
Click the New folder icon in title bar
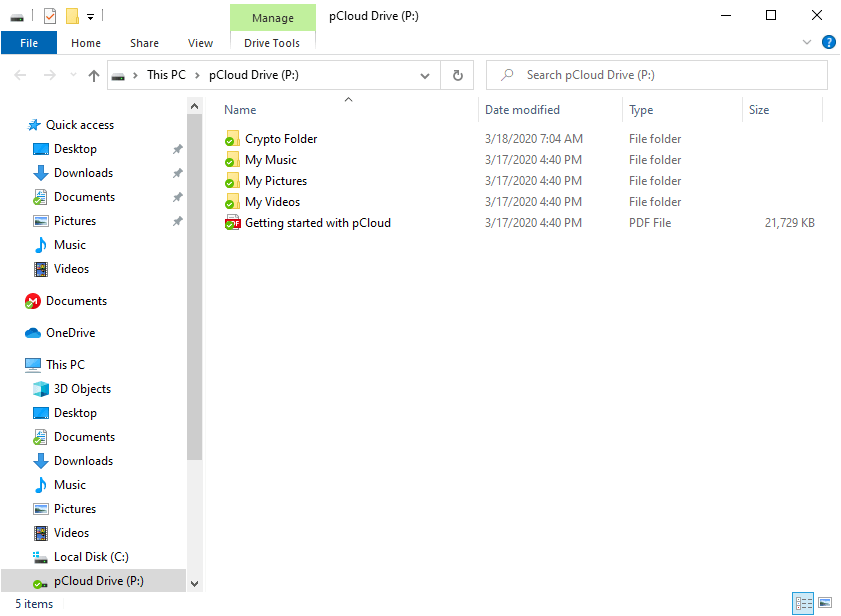(72, 16)
